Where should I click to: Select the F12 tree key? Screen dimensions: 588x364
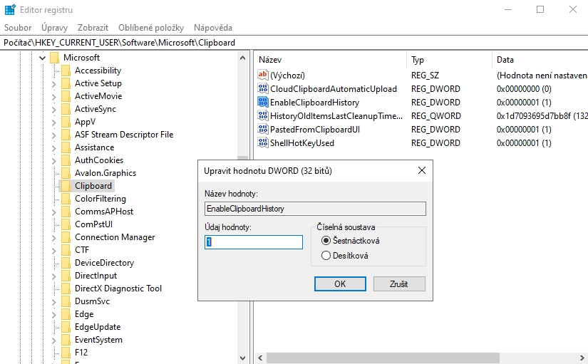pos(81,353)
